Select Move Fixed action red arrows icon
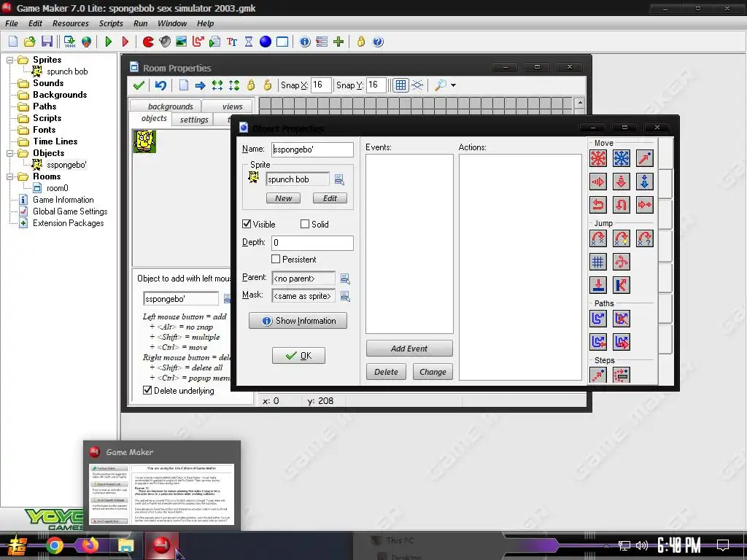The width and height of the screenshot is (747, 560). [598, 158]
